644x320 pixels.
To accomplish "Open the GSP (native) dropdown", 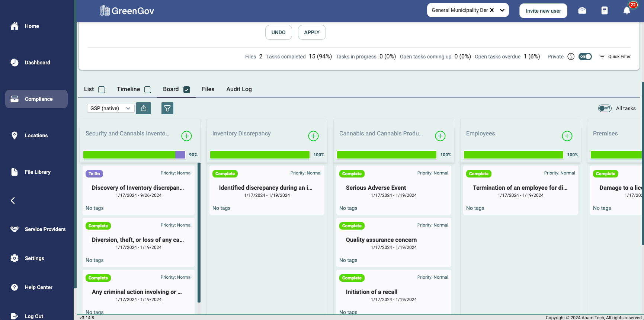I will (110, 108).
